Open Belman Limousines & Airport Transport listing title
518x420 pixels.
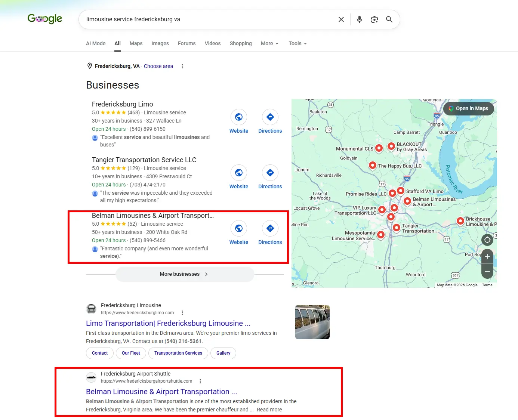tap(153, 216)
